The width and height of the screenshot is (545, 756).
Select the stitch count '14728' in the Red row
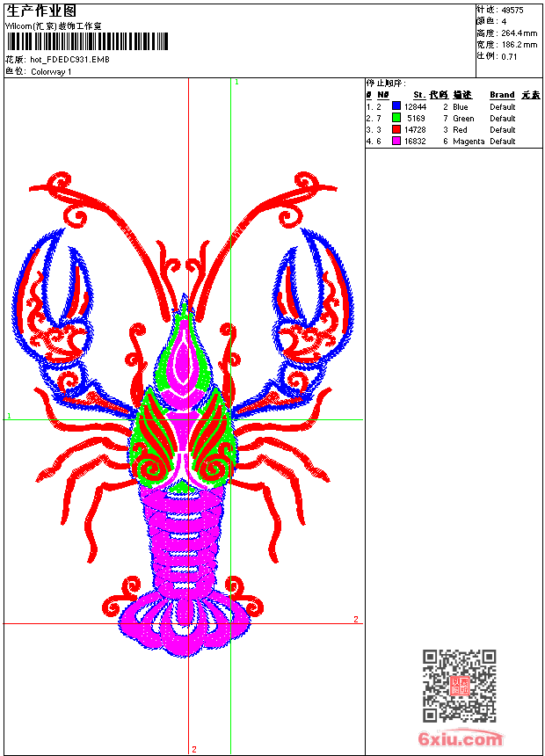tap(415, 130)
